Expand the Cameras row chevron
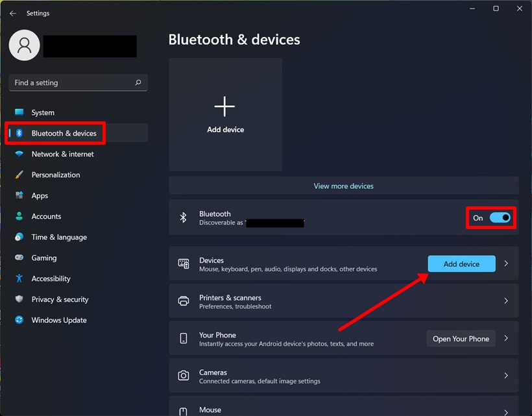Viewport: 532px width, 416px height. click(506, 376)
